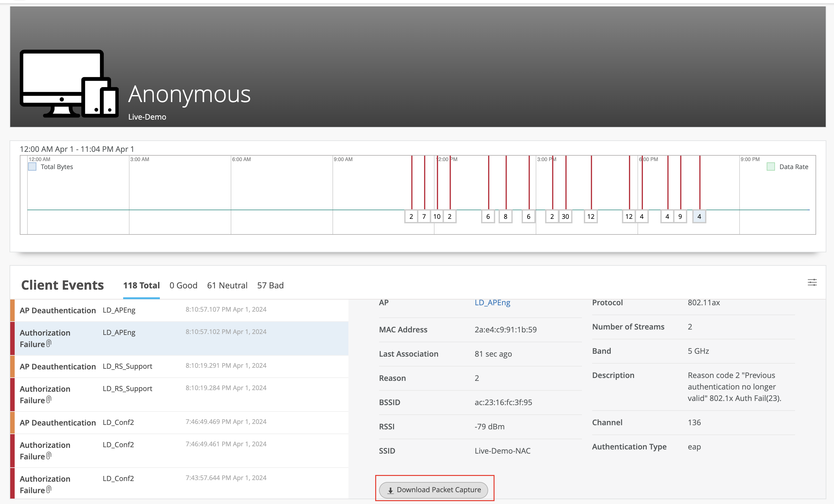The height and width of the screenshot is (504, 834).
Task: Toggle the Total Bytes legend checkbox
Action: click(x=32, y=167)
